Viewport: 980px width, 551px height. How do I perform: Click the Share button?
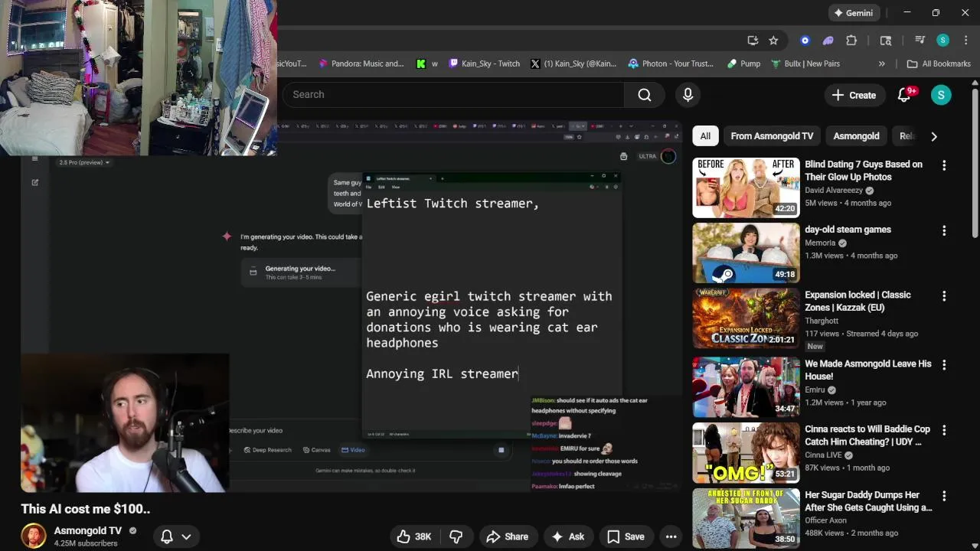[507, 536]
